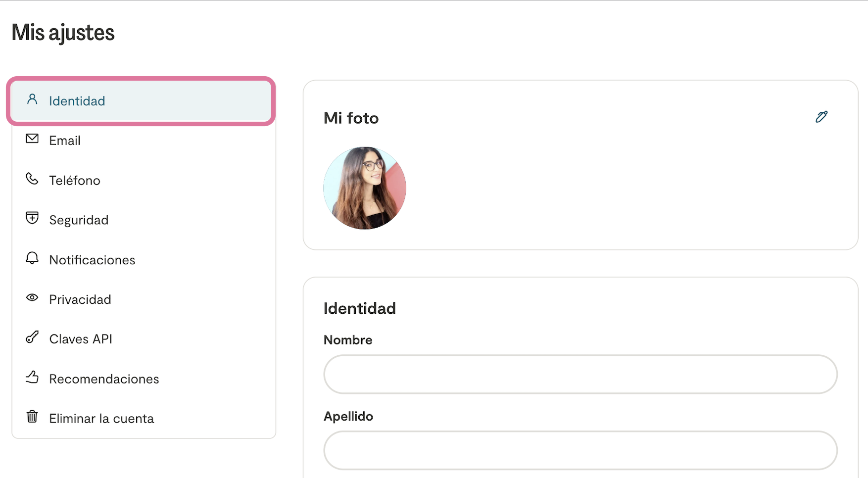Go to Teléfono settings
The image size is (868, 478).
click(75, 181)
